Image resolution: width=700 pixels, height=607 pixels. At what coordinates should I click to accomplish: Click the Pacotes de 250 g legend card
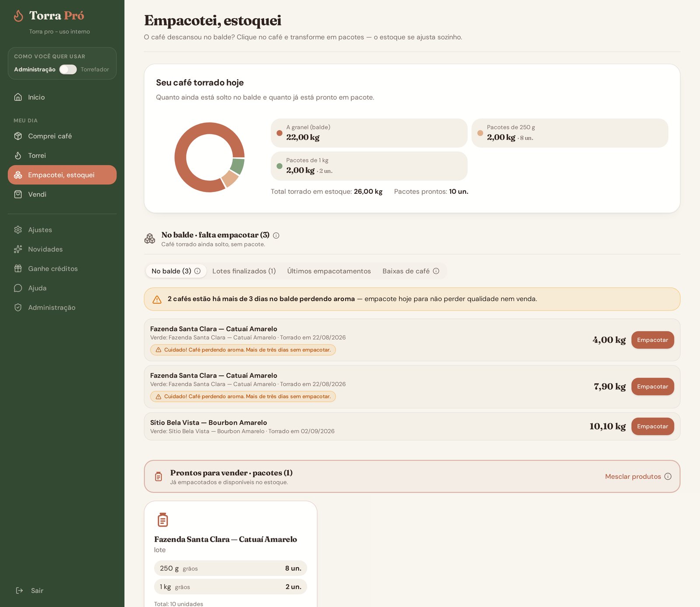coord(570,133)
